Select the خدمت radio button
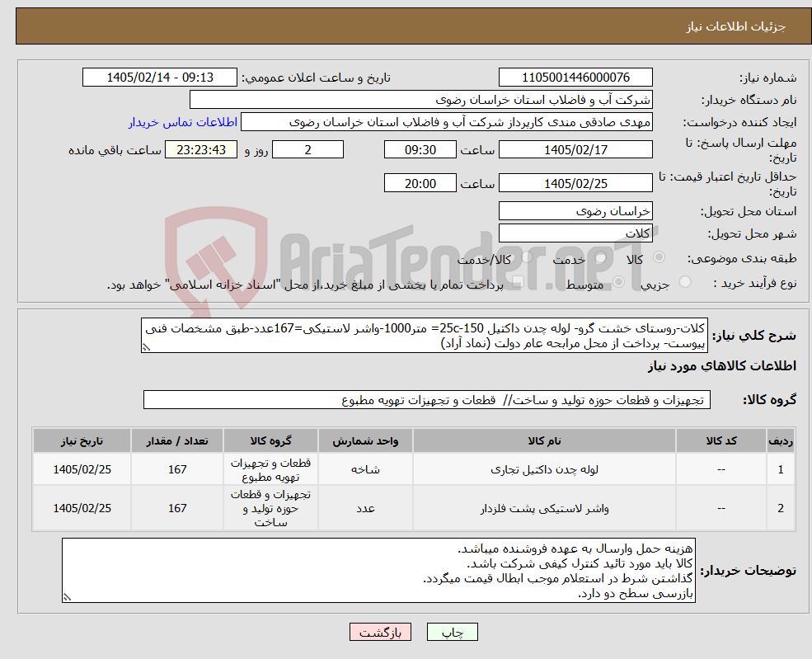 [x=601, y=257]
